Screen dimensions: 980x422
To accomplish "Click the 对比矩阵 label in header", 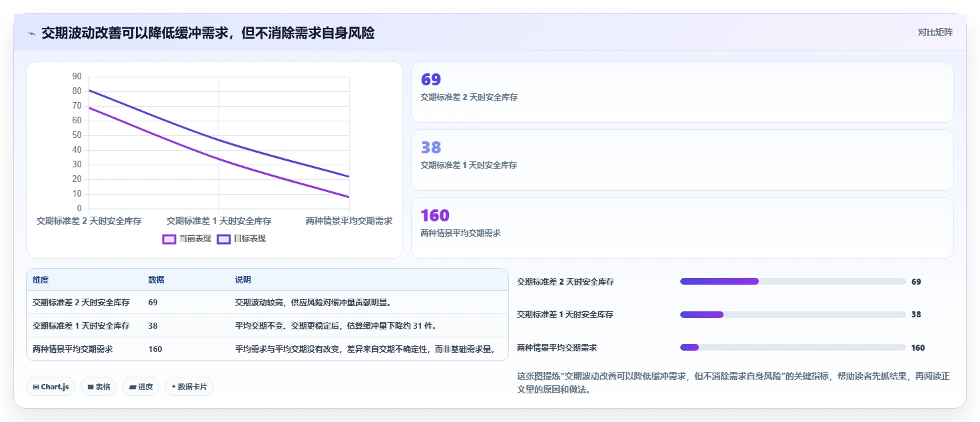I will click(x=935, y=32).
